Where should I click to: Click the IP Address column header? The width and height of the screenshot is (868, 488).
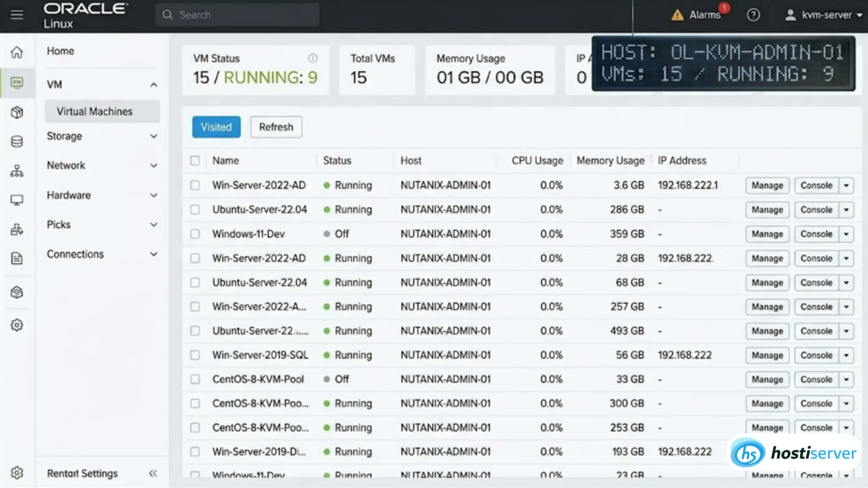pos(682,161)
